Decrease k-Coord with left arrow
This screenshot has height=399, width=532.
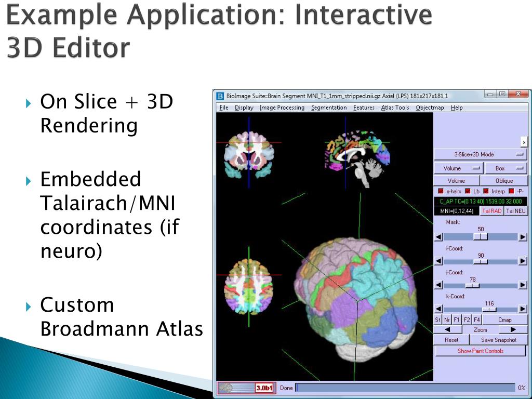pos(438,309)
